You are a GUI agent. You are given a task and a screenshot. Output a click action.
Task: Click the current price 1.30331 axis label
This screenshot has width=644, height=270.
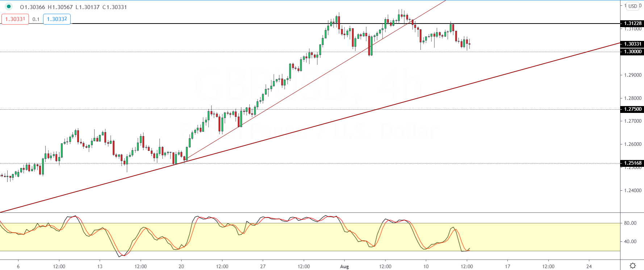(632, 44)
